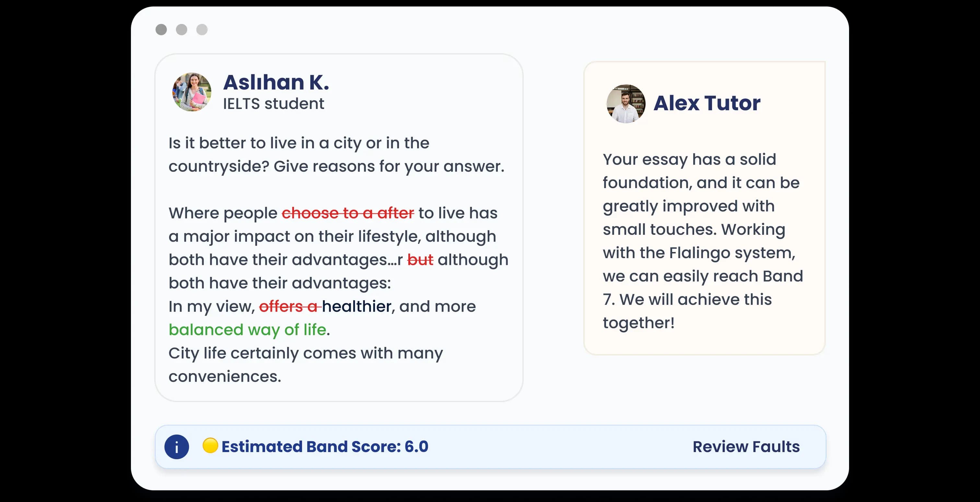The width and height of the screenshot is (980, 502).
Task: Click the Alex Tutor name heading
Action: (x=707, y=103)
